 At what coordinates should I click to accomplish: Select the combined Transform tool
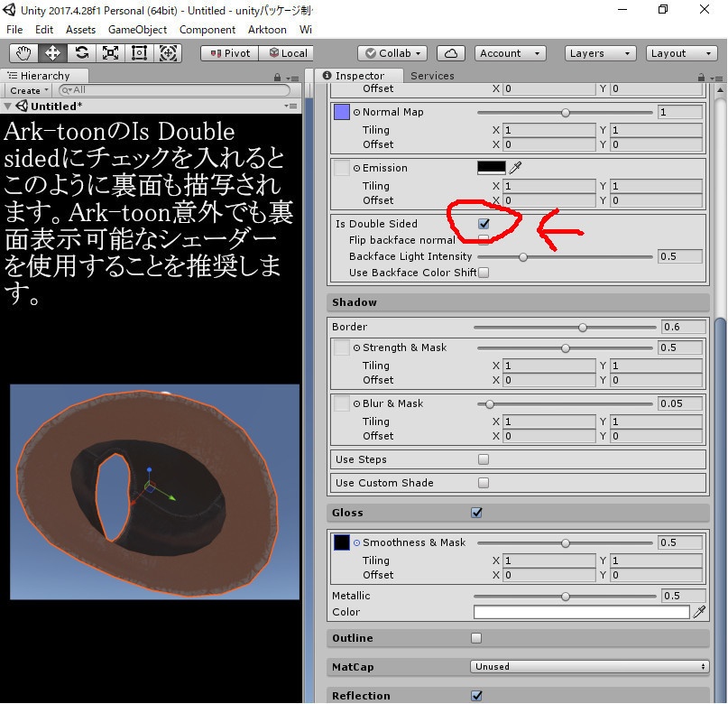(168, 53)
